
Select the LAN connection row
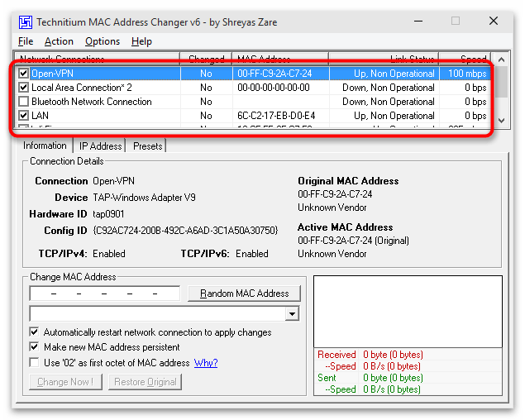(x=254, y=116)
